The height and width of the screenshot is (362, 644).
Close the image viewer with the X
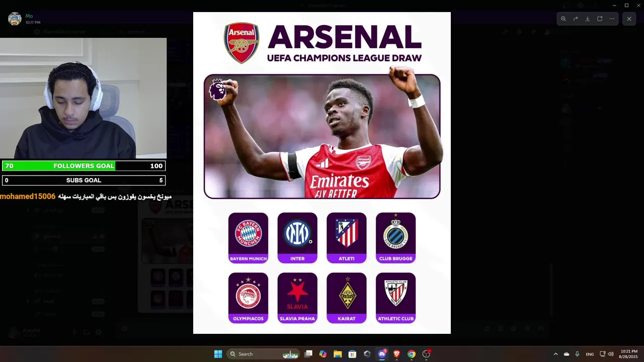(x=629, y=19)
